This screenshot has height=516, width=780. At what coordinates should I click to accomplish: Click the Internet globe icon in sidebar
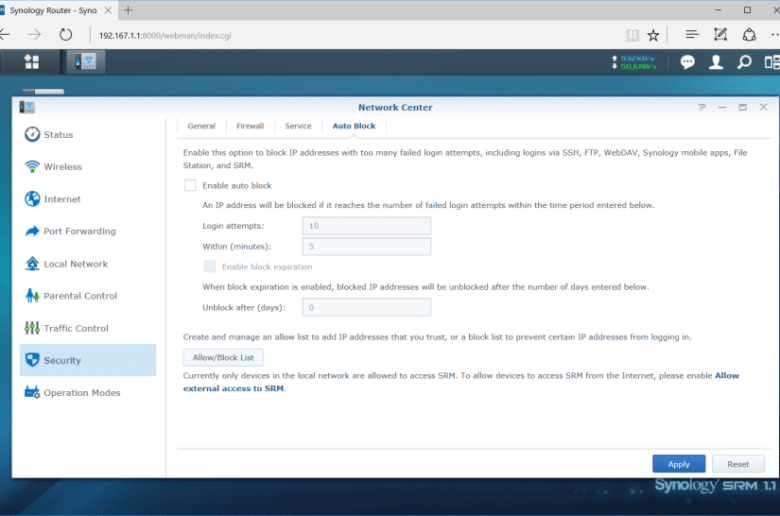click(x=32, y=199)
